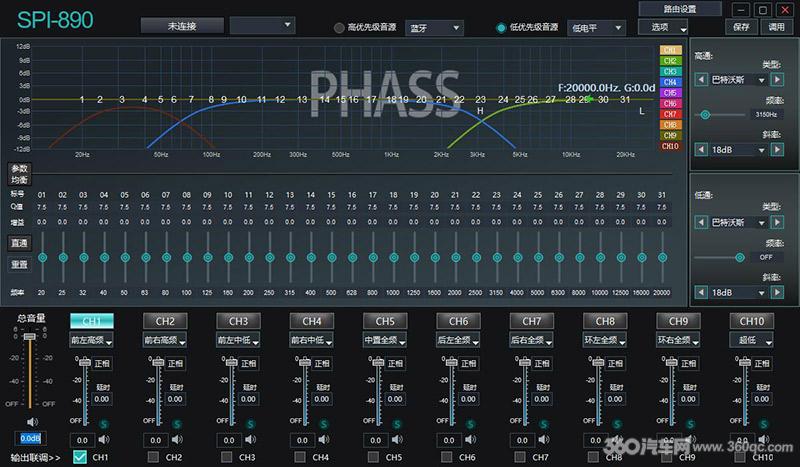Mute CH2 with its speaker icon
Image resolution: width=800 pixels, height=467 pixels.
pos(178,439)
